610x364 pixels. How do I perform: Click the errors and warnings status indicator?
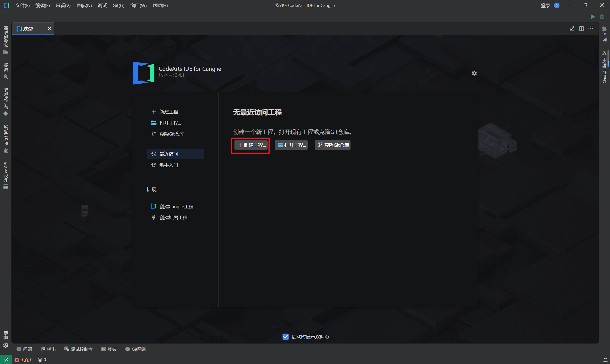pyautogui.click(x=24, y=360)
